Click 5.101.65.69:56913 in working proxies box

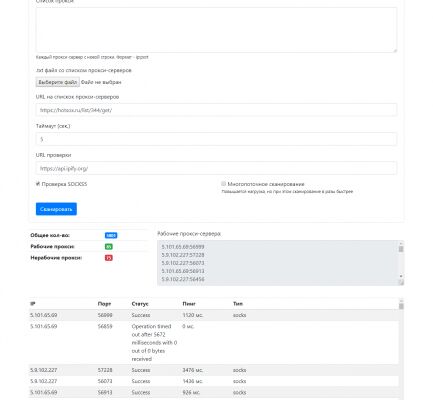click(183, 271)
